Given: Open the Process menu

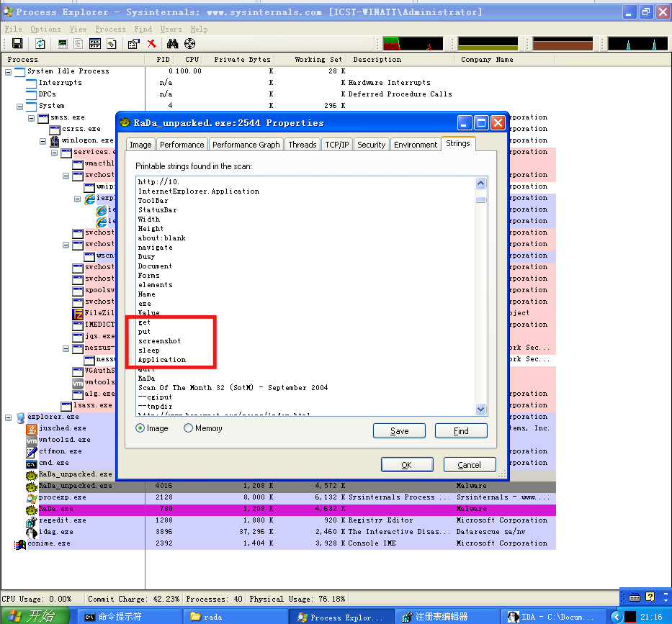Looking at the screenshot, I should point(111,29).
